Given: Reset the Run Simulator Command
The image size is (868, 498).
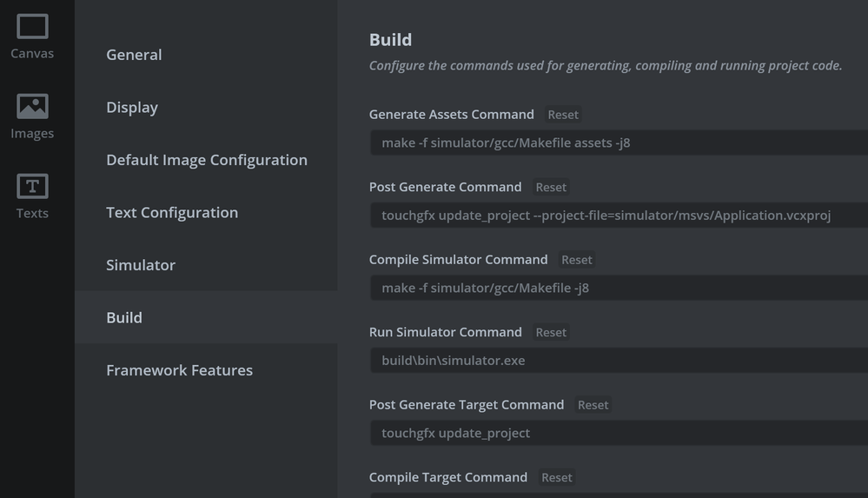Looking at the screenshot, I should pyautogui.click(x=551, y=332).
